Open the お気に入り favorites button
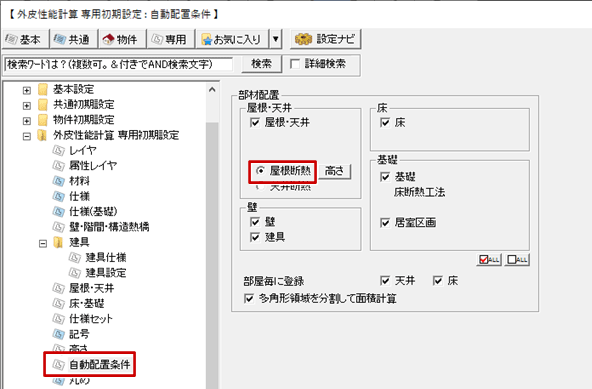Screen dimensions: 592x389 (233, 39)
